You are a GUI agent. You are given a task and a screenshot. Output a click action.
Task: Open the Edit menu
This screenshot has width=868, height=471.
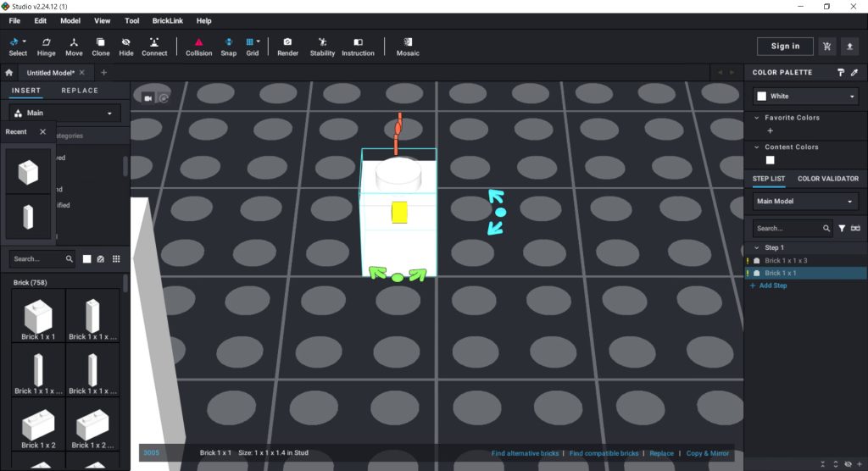point(41,21)
